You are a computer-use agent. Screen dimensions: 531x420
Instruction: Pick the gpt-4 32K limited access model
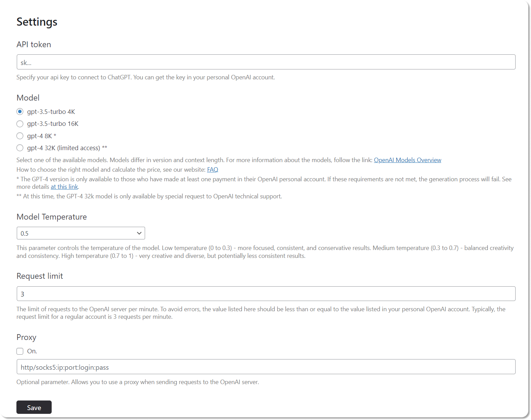point(20,148)
